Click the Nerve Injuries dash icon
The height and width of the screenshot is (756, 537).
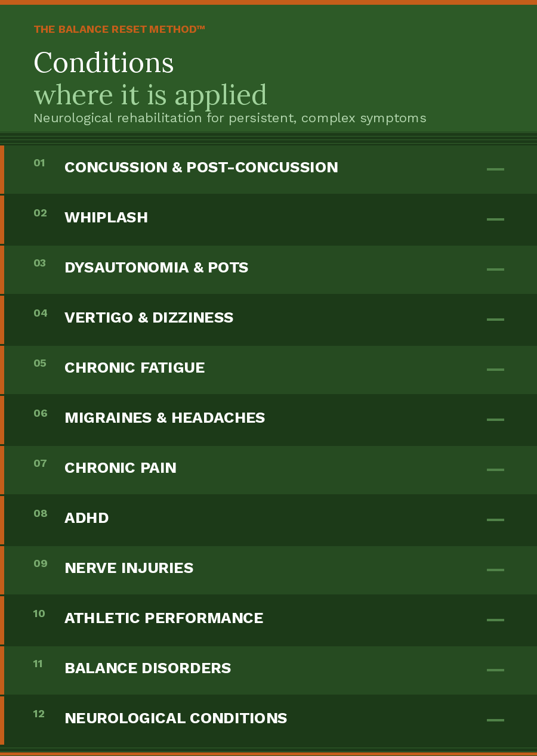pyautogui.click(x=495, y=570)
